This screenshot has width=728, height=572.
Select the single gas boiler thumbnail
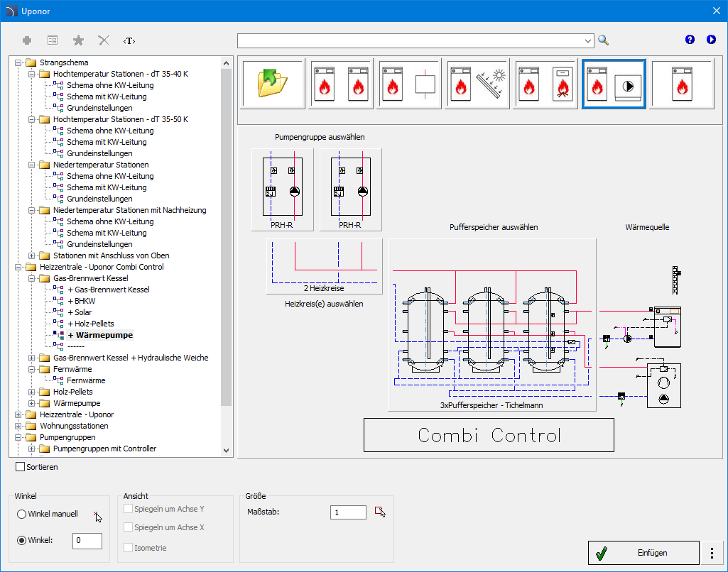click(682, 84)
